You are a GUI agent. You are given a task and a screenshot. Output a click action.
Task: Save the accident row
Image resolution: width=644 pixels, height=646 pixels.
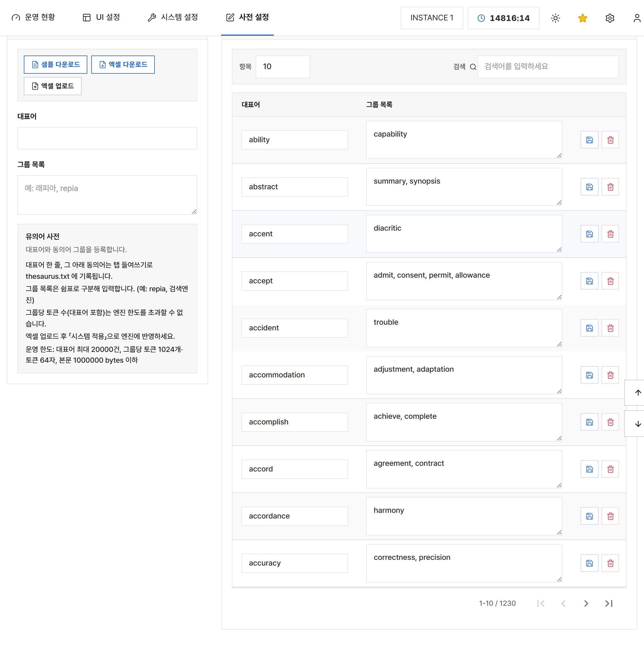[x=589, y=328]
